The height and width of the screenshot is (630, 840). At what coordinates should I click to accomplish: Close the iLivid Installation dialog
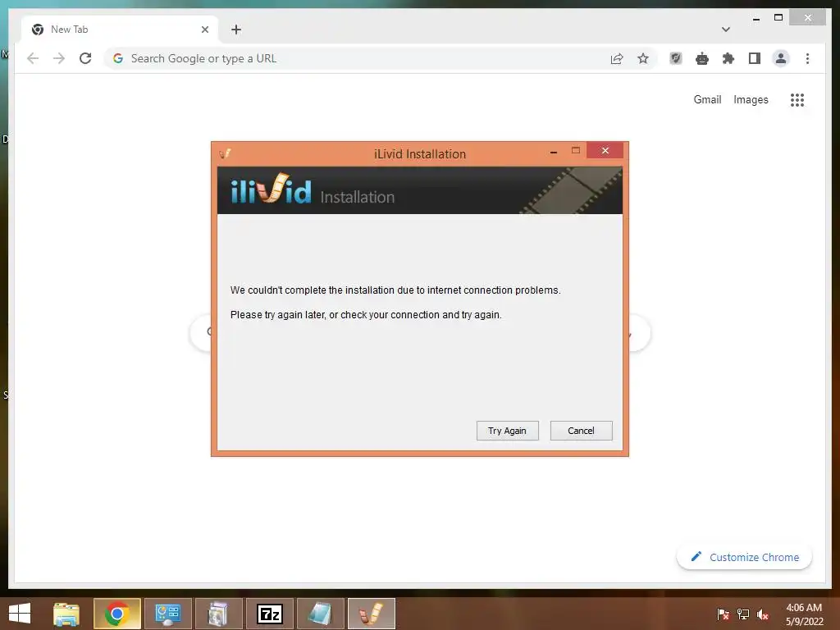tap(605, 151)
